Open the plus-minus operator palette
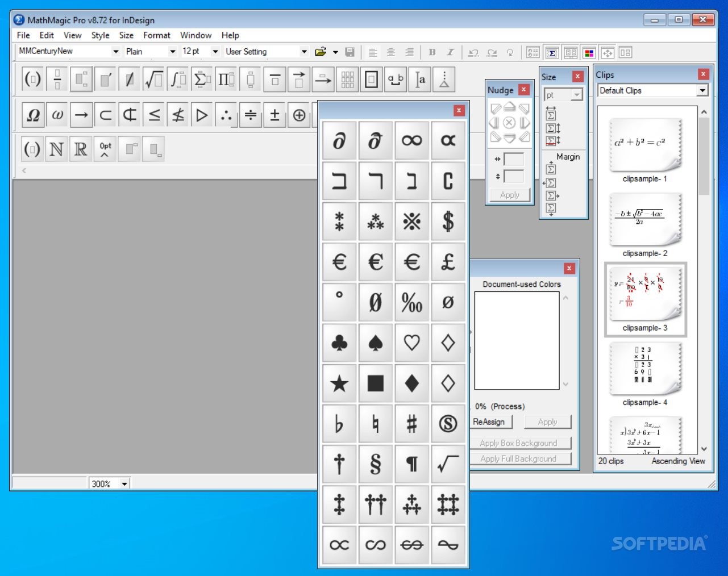This screenshot has height=576, width=728. [x=274, y=115]
